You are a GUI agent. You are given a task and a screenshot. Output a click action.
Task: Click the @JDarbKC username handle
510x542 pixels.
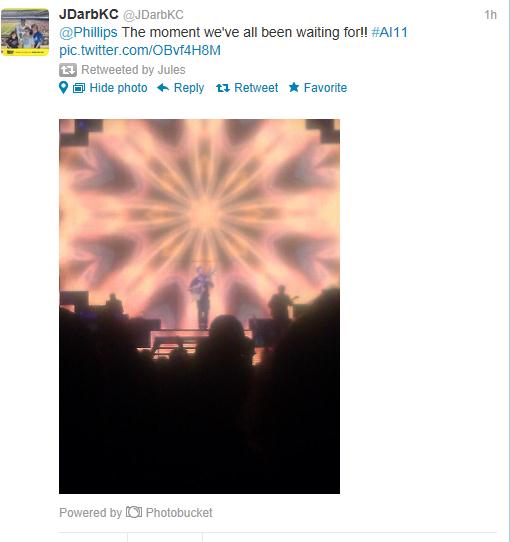point(154,15)
